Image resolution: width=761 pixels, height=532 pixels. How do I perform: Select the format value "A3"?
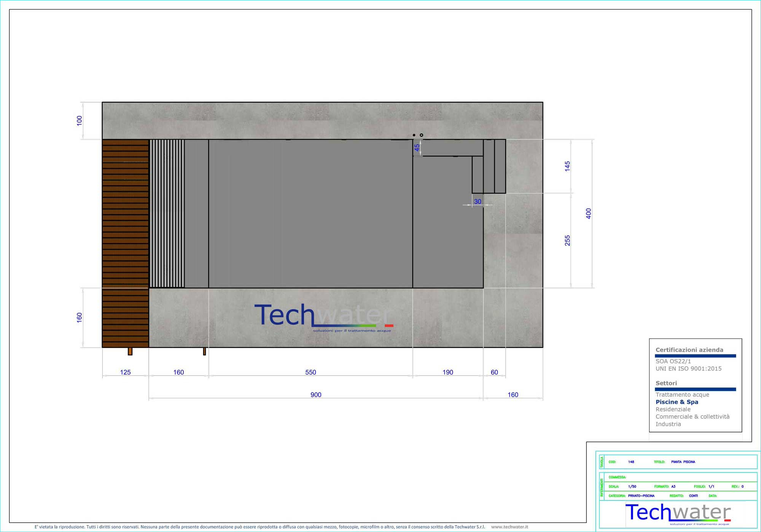[673, 487]
